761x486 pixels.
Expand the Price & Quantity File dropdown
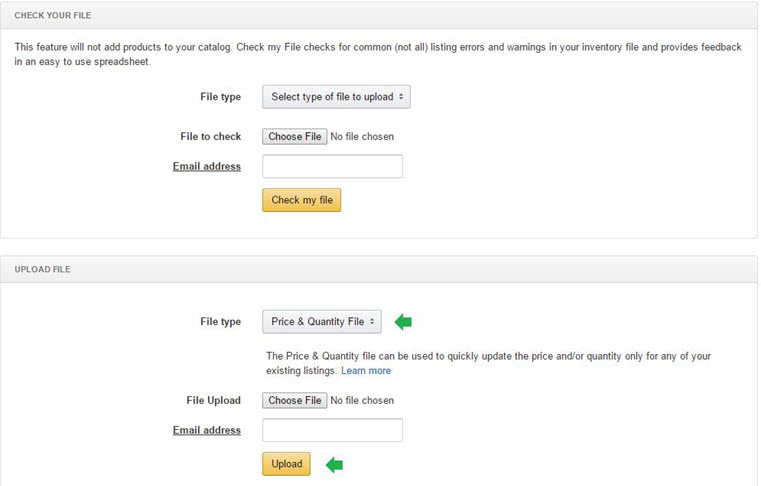point(321,321)
